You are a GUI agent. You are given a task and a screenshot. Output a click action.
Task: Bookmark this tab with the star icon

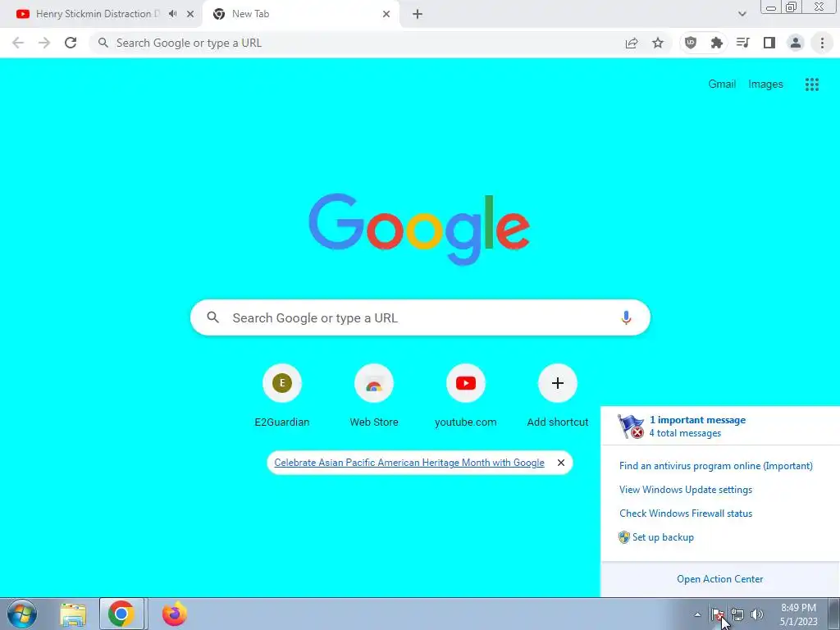[x=658, y=43]
